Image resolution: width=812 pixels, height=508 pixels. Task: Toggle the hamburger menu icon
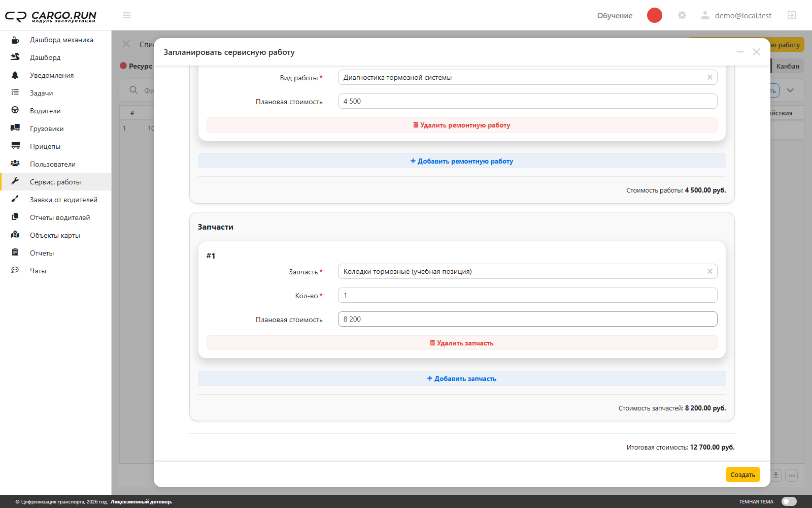pyautogui.click(x=127, y=15)
